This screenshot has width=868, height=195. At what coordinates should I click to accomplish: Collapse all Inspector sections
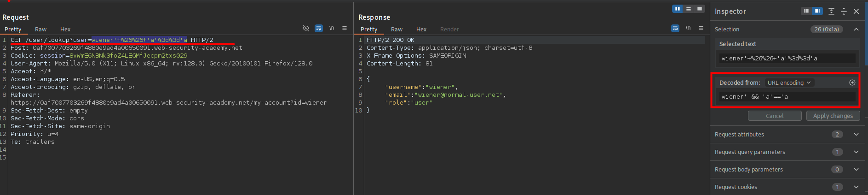(x=844, y=12)
